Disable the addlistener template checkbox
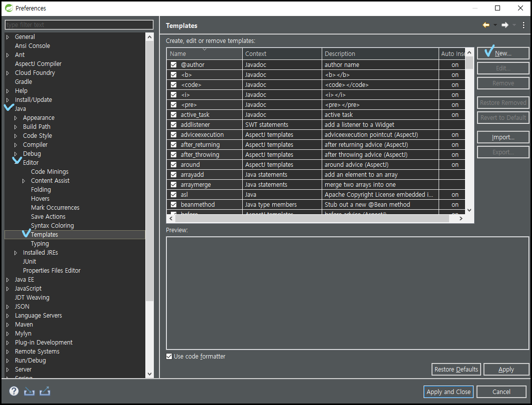Screen dimensions: 532x405 [x=174, y=124]
